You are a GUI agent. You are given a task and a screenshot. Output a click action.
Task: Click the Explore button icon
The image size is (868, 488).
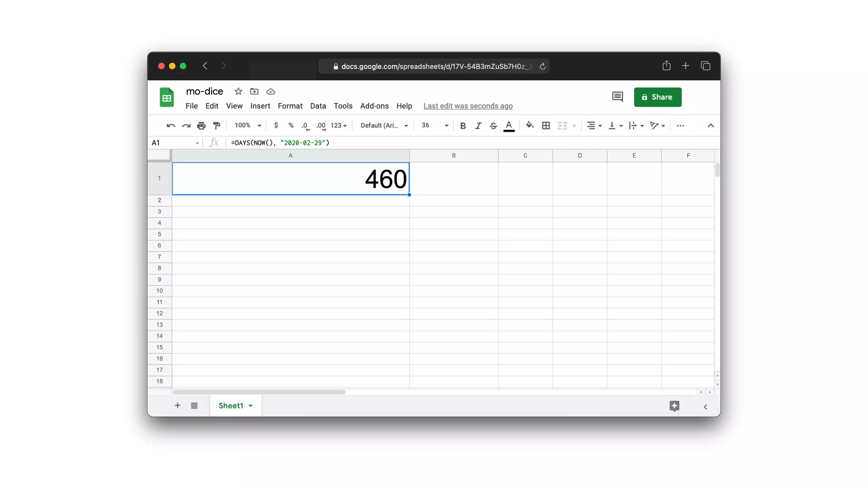pos(674,406)
